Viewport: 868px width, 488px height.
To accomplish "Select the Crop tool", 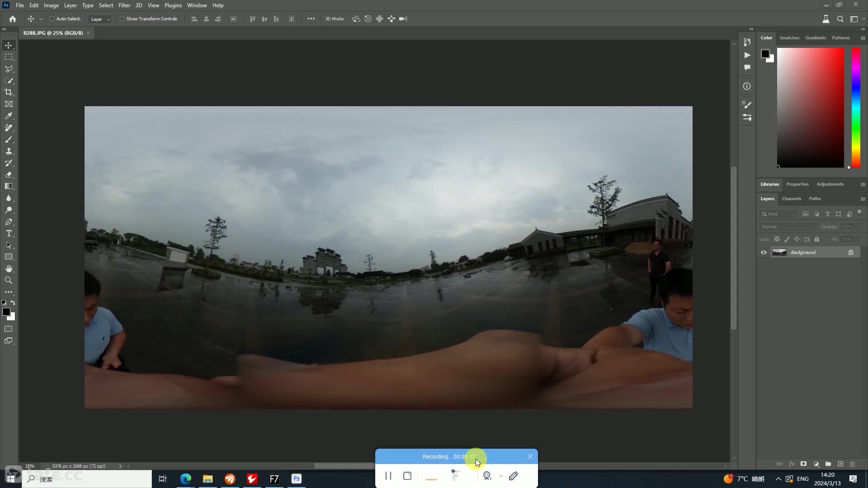I will tap(9, 92).
